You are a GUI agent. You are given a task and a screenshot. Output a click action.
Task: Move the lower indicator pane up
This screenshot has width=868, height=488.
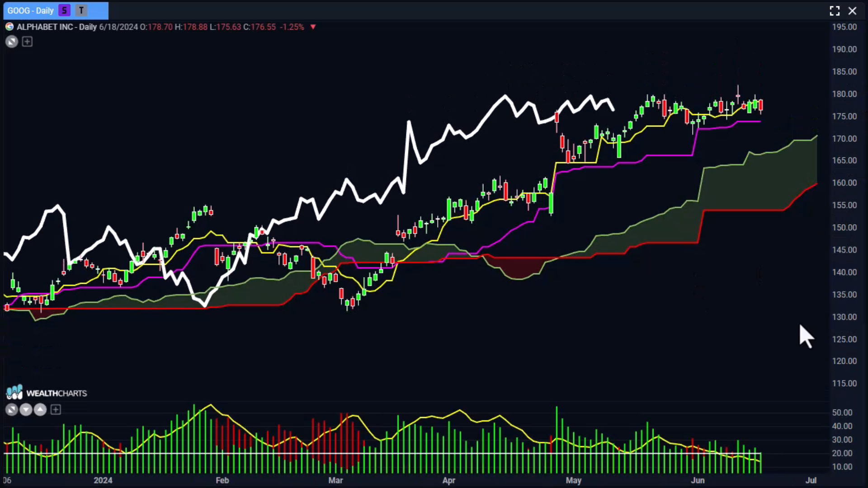(x=40, y=410)
